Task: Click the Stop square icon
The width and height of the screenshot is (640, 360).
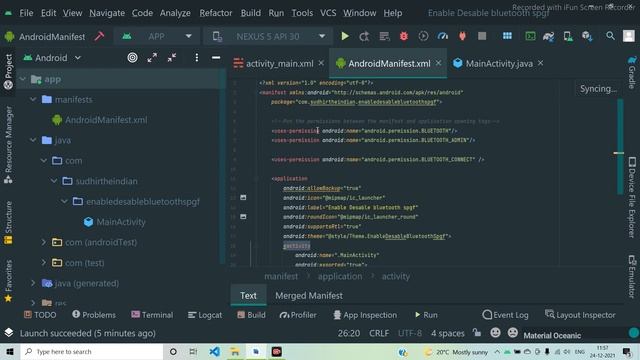Action: click(x=482, y=36)
